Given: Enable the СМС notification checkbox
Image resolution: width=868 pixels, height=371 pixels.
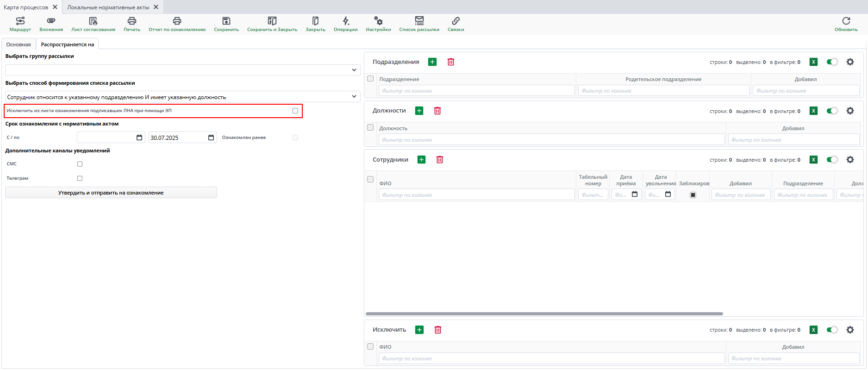Looking at the screenshot, I should click(80, 164).
